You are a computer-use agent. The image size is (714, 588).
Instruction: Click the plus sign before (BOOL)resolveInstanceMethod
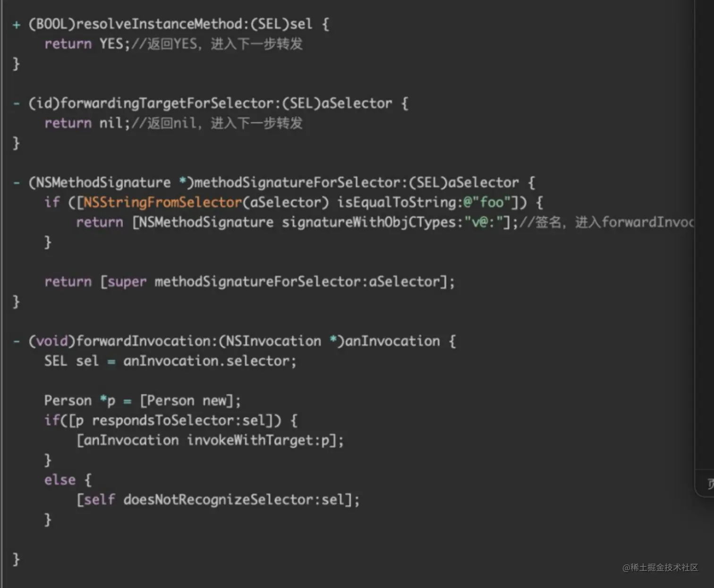pos(17,24)
